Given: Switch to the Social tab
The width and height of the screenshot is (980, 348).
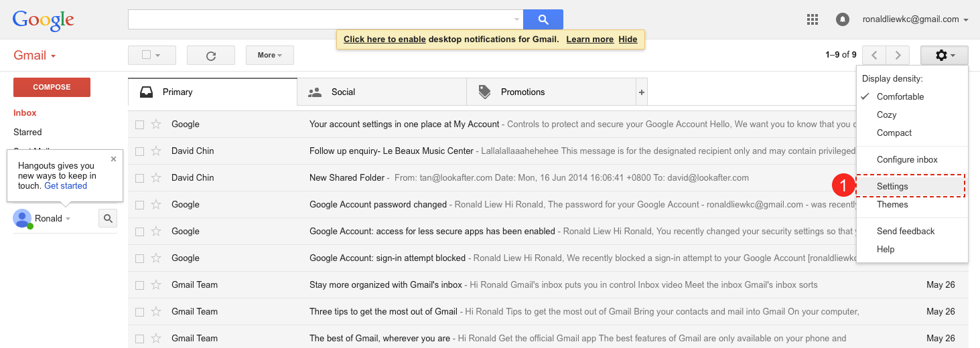Looking at the screenshot, I should (382, 92).
